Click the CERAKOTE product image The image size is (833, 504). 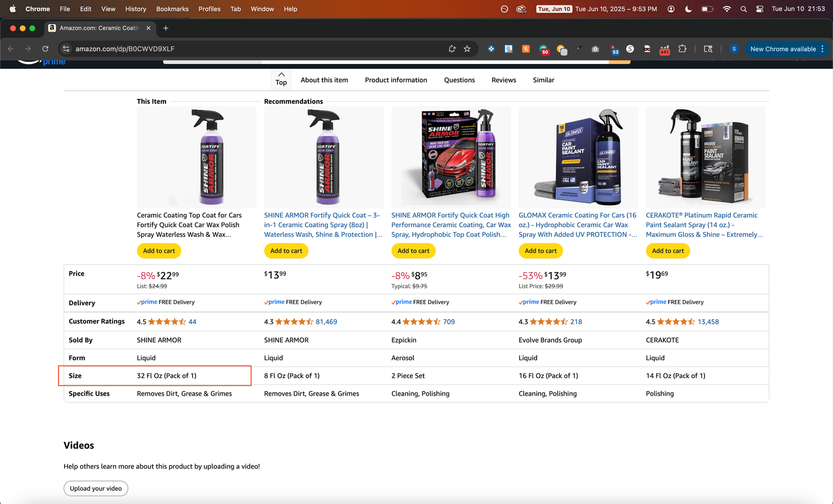pyautogui.click(x=705, y=157)
